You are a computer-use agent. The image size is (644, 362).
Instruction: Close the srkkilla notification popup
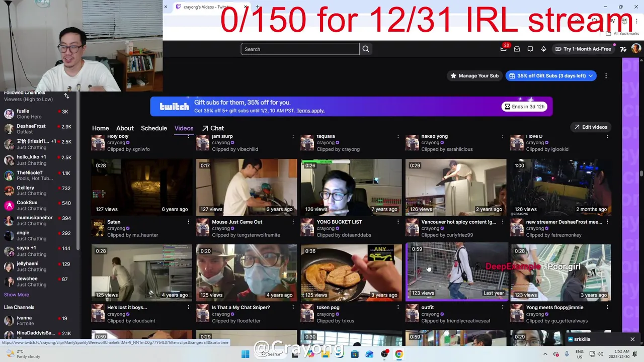(632, 339)
